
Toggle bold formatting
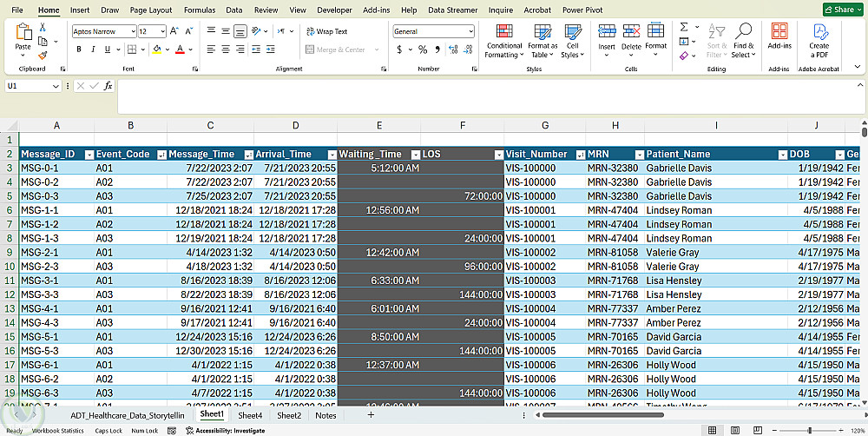79,50
